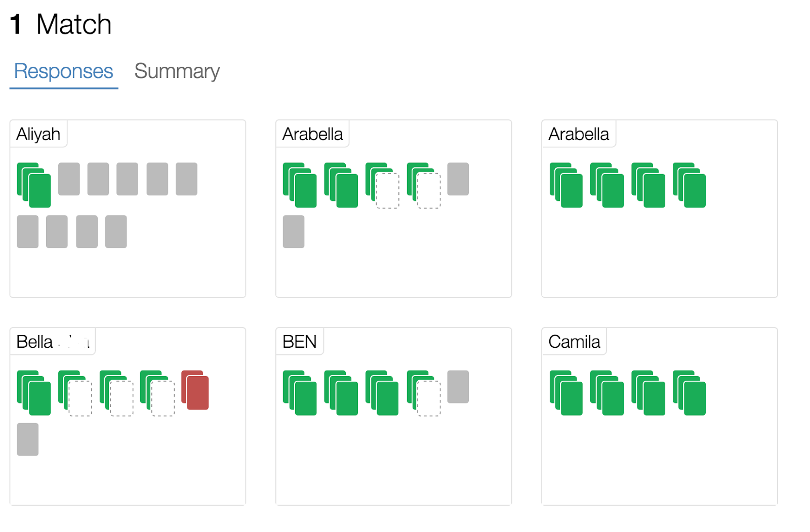Click Aliyah's green matched card stack
Screen dimensions: 810x532
(34, 185)
